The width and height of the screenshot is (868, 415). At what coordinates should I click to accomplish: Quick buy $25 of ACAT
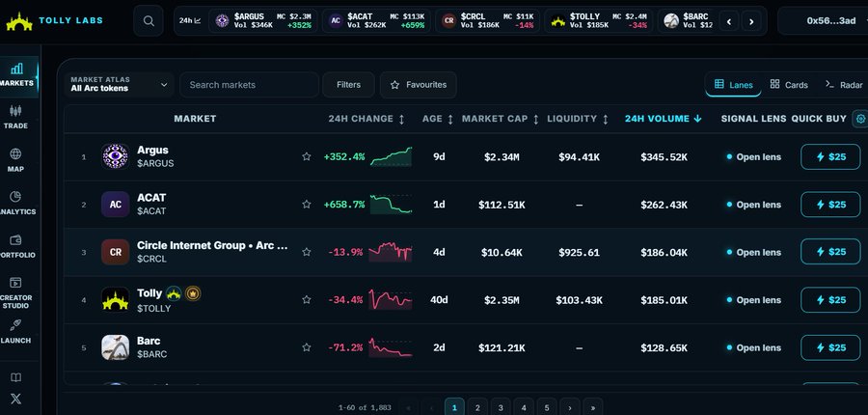(830, 205)
